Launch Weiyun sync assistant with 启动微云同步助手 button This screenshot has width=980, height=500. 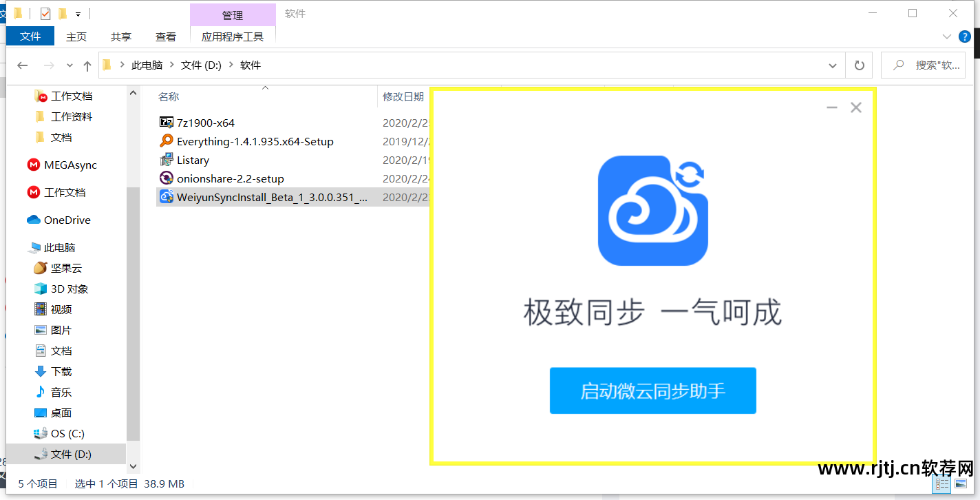652,390
